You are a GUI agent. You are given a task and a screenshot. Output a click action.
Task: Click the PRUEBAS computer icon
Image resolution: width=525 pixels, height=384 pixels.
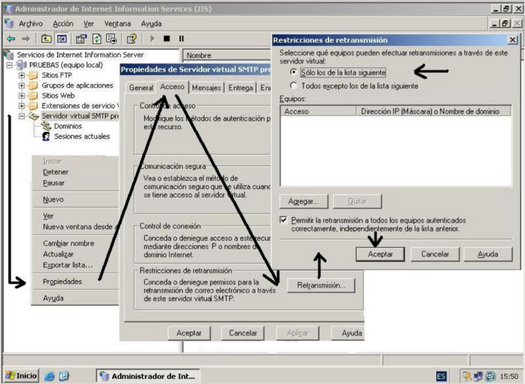tap(22, 65)
